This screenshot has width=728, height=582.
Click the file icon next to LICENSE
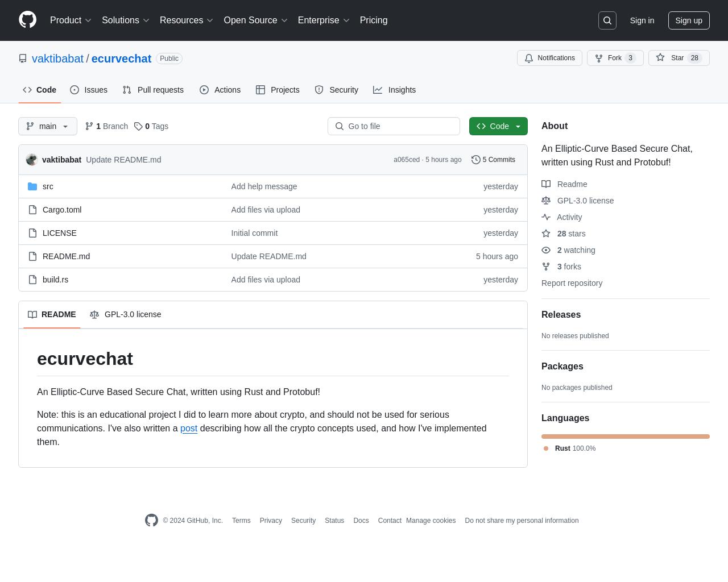click(x=32, y=233)
